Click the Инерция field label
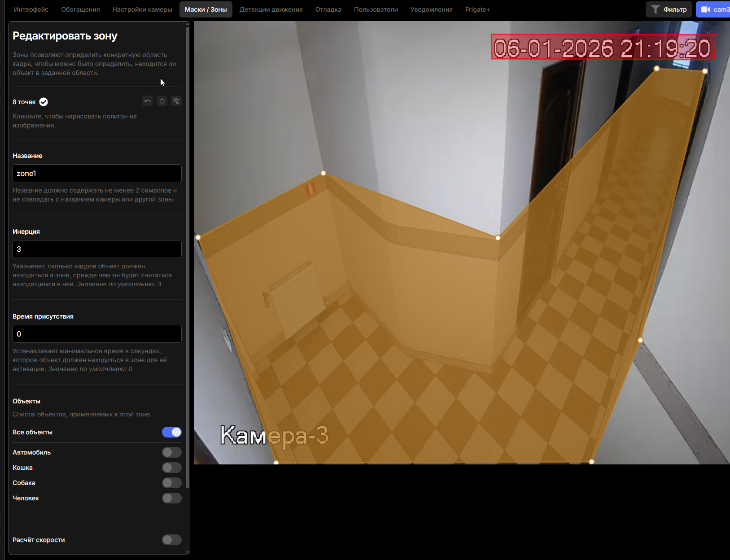Viewport: 730px width, 560px height. pos(26,232)
